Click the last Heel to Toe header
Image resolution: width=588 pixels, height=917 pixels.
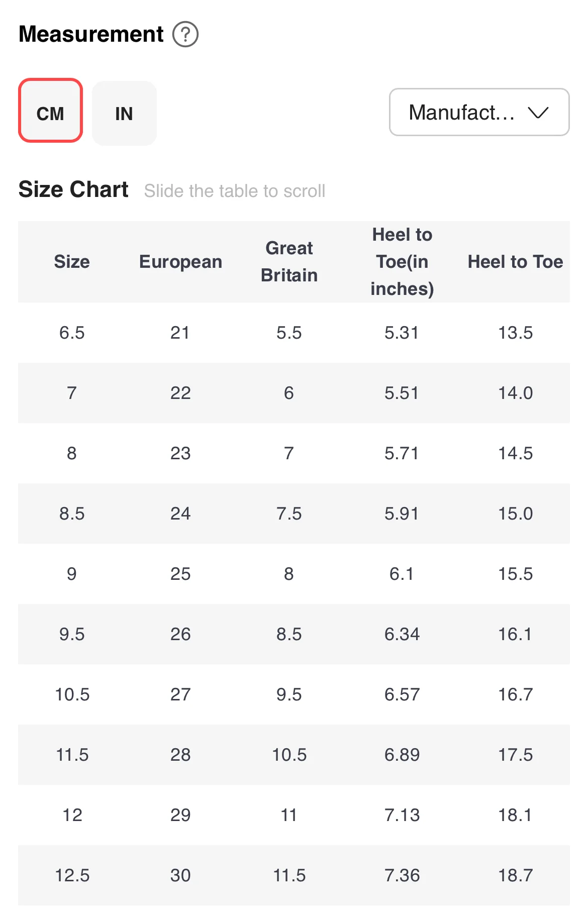pyautogui.click(x=515, y=262)
